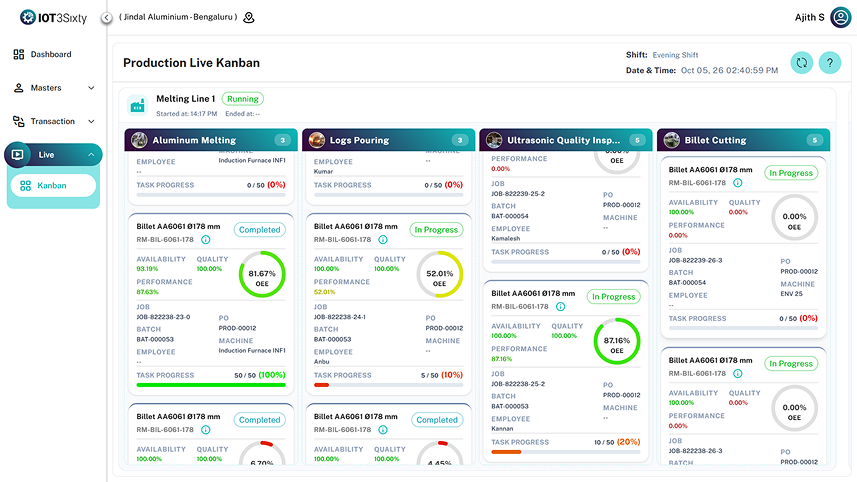Click the 100% task progress bar

coord(211,385)
